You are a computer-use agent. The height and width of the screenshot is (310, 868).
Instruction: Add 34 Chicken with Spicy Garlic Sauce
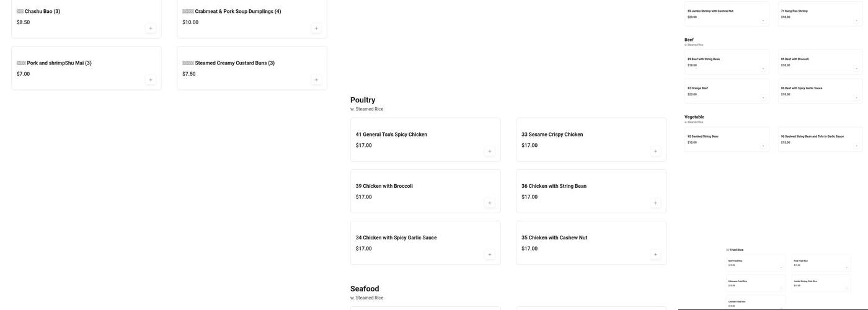(490, 254)
